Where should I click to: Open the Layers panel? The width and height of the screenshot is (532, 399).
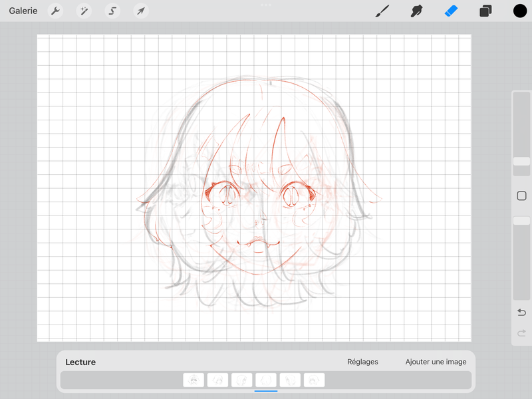click(x=485, y=11)
